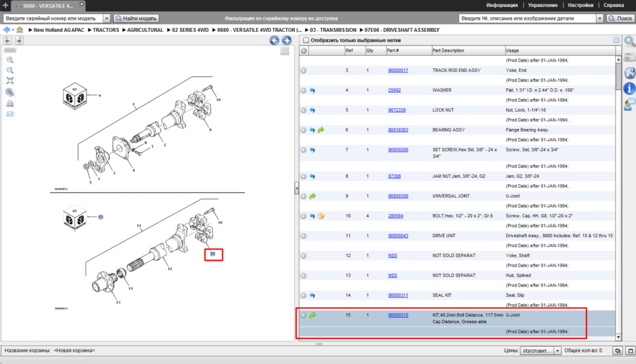Viewport: 636px width, 364px height.
Task: Select the Hub, Splined row 13 circle
Action: tap(303, 276)
